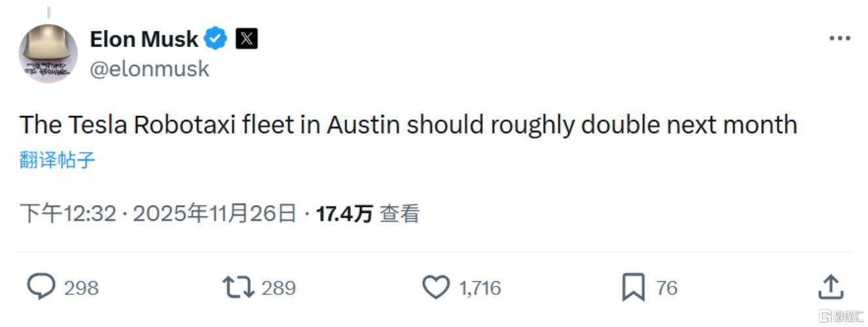Click the 翻译帖子 translate post link
Viewport: 868px width, 327px height.
(58, 160)
